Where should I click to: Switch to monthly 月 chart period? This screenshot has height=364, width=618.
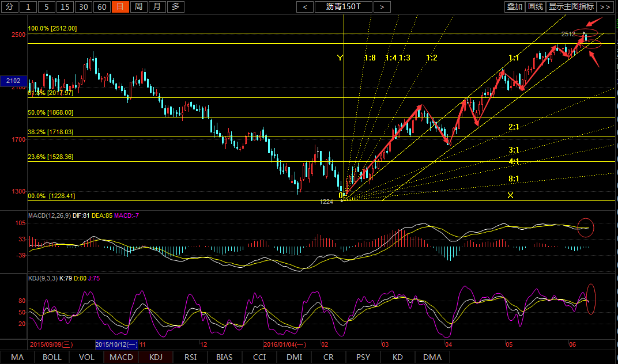[157, 7]
